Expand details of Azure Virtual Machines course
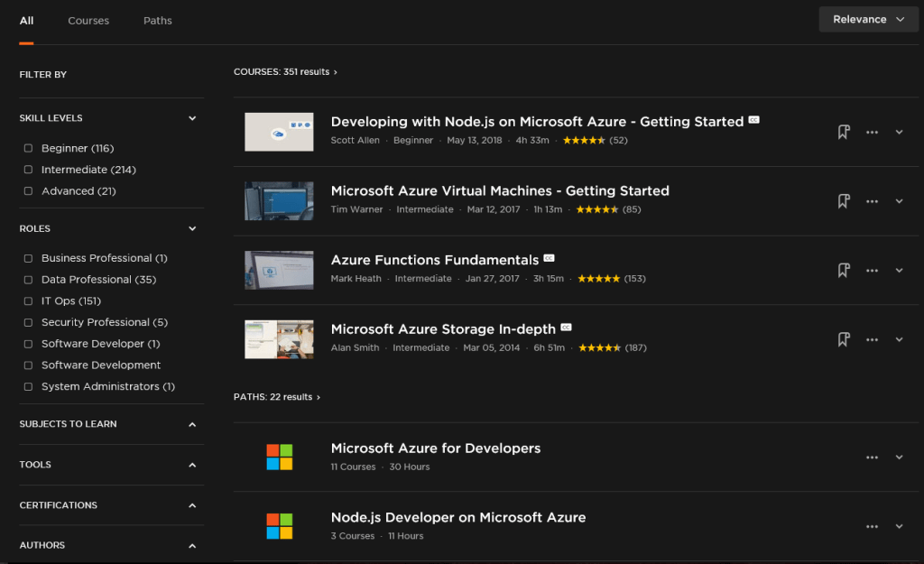The height and width of the screenshot is (564, 924). [x=900, y=201]
